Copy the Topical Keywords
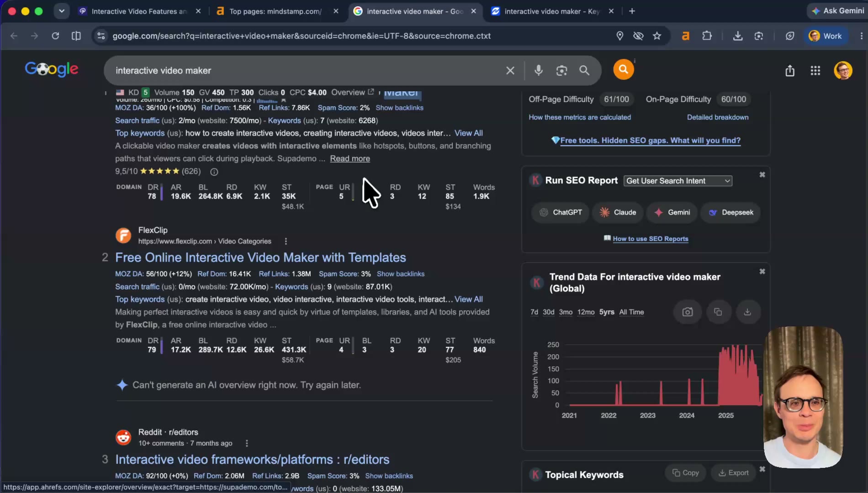Screen dimensions: 868x493 [x=686, y=473]
